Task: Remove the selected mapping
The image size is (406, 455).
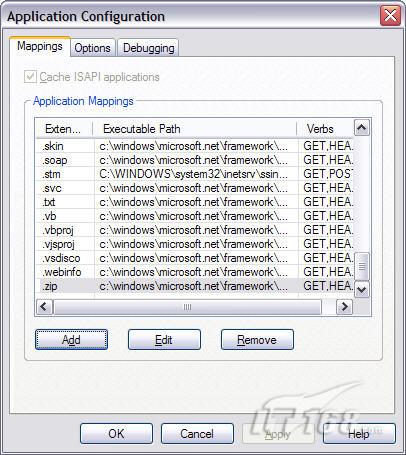Action: click(x=257, y=340)
